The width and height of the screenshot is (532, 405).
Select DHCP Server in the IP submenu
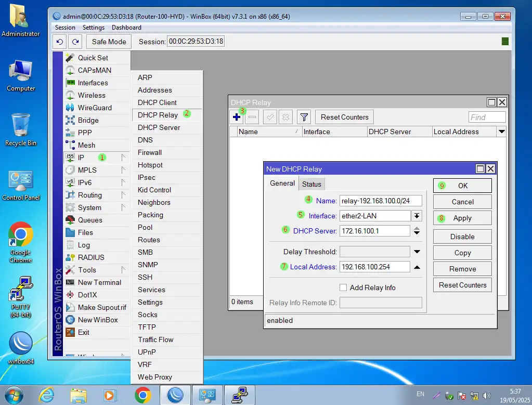coord(159,127)
